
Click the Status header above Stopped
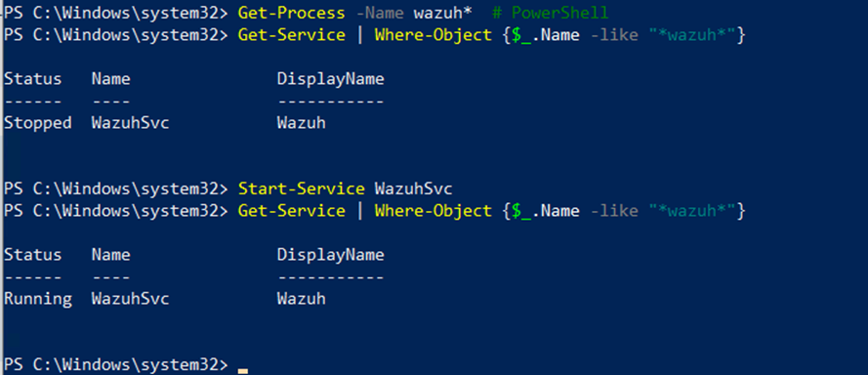point(32,79)
